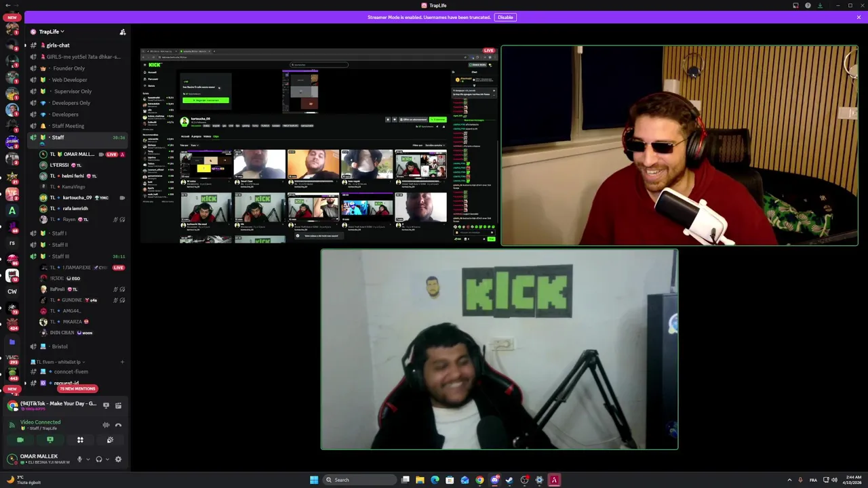The image size is (868, 488).
Task: Click the LIVE badge next to OMAR MALL...
Action: pos(112,155)
